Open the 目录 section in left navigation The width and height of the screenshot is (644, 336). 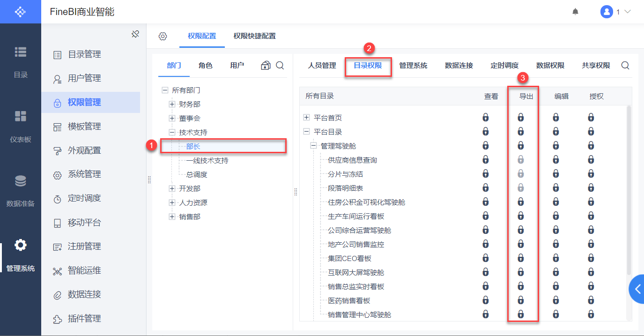point(21,61)
